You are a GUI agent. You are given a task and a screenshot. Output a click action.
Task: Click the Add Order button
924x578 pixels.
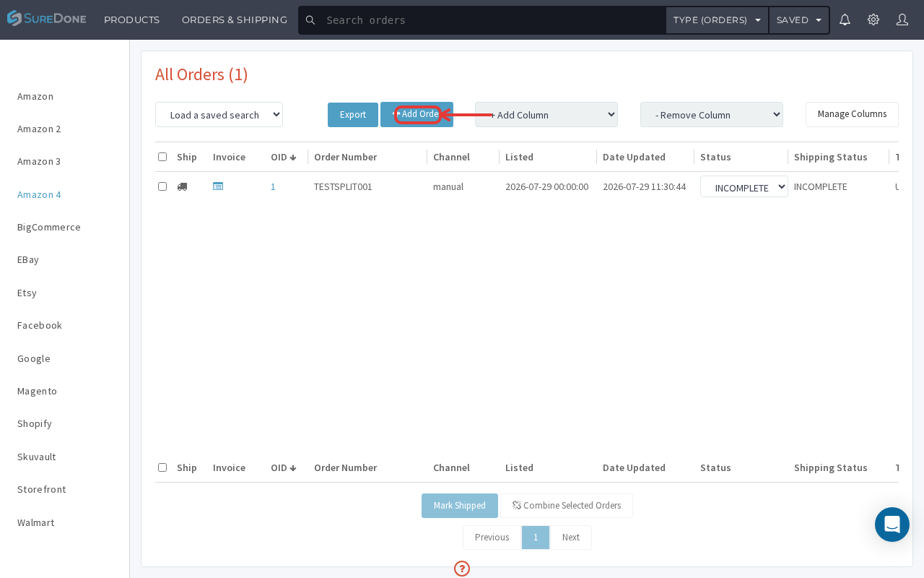click(x=417, y=114)
